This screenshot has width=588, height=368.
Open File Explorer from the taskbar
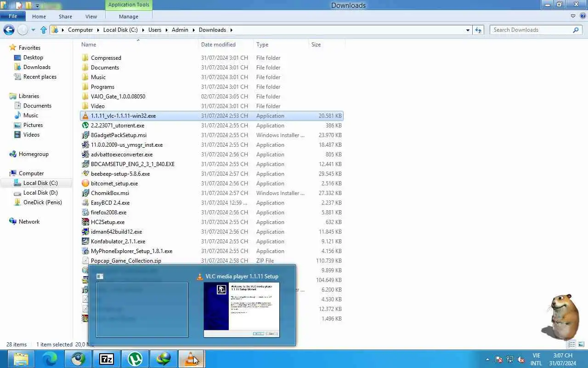[21, 359]
